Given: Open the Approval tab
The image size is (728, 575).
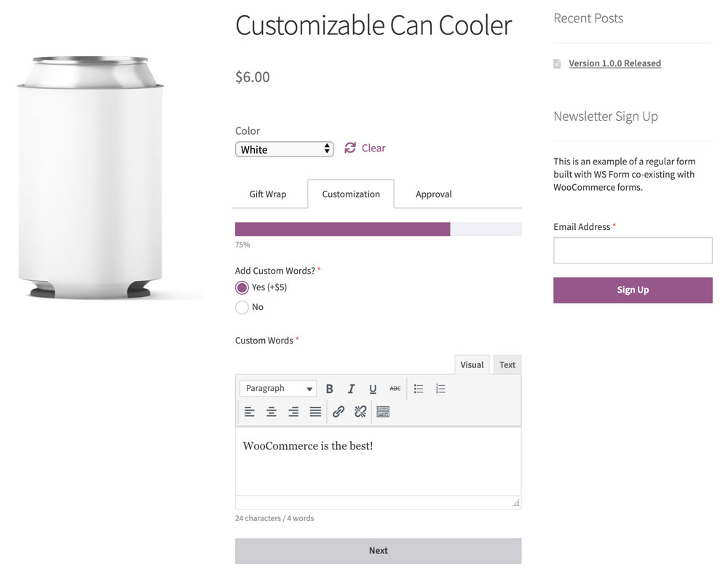Looking at the screenshot, I should coord(434,194).
